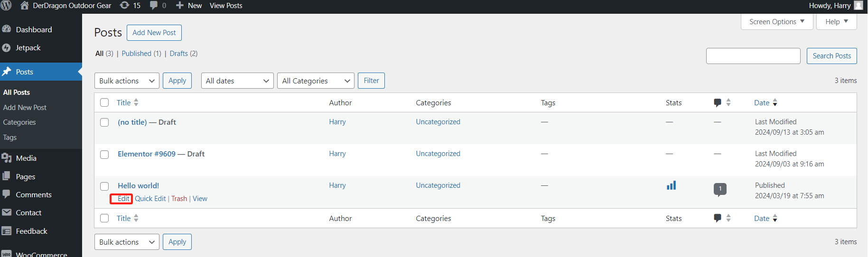Open the updates icon showing 15
Screen dimensions: 868x257
click(x=125, y=6)
